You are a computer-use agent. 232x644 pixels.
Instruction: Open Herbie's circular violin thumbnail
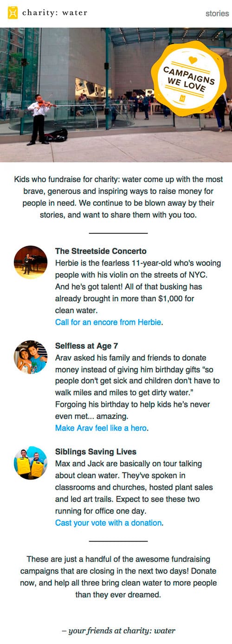[31, 262]
